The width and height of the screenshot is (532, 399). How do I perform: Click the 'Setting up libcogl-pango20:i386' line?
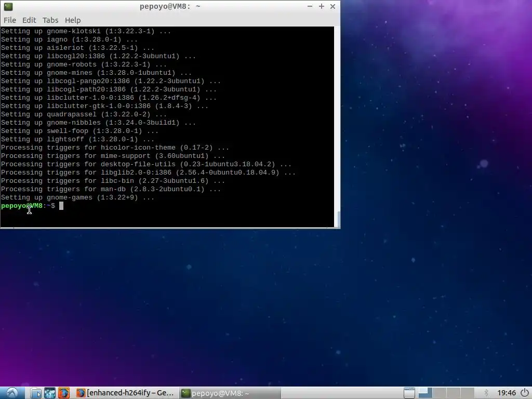point(111,81)
